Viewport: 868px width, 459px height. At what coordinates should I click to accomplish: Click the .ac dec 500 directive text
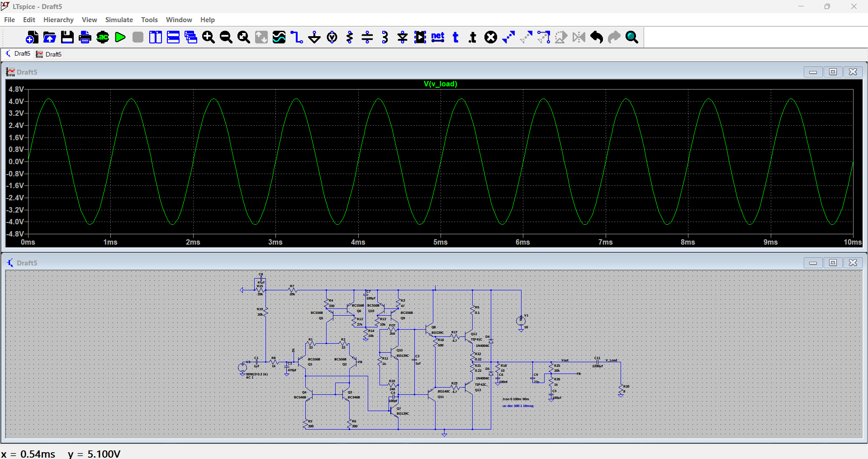[x=518, y=406]
